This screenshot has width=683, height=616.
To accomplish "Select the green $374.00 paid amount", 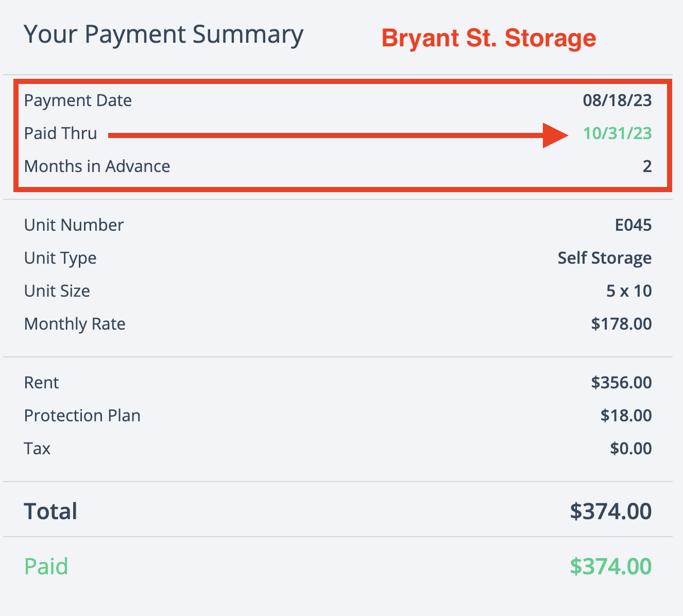I will click(x=610, y=567).
